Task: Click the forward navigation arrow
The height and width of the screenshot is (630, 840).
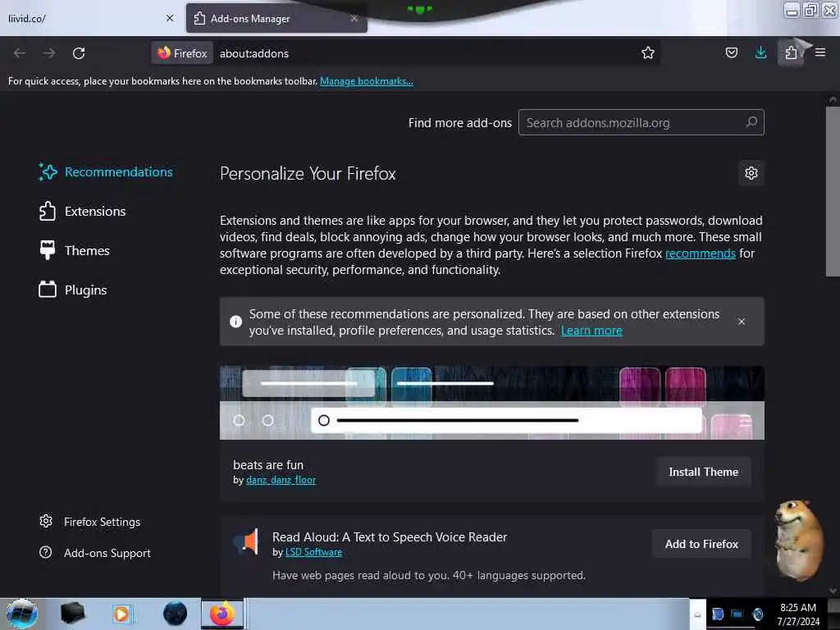Action: point(48,53)
